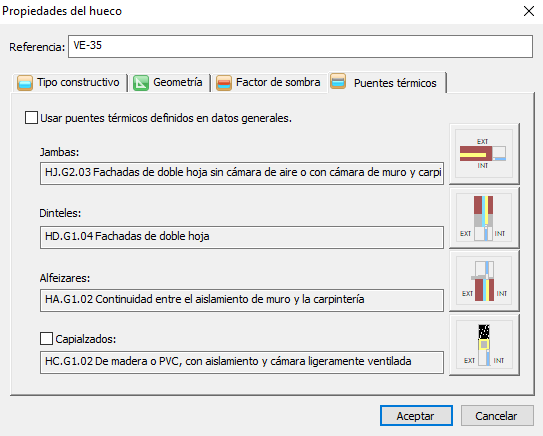
Task: Click the Alfeizares field HA.G1.02
Action: coord(242,300)
